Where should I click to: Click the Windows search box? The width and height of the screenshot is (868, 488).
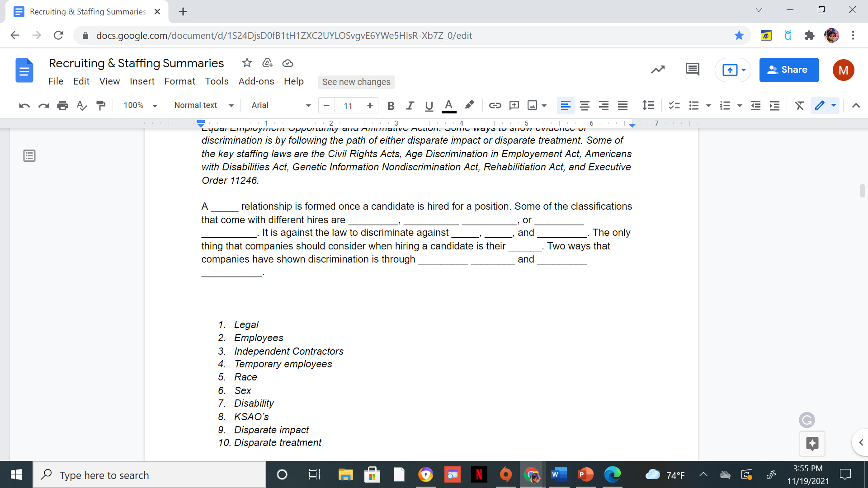(x=149, y=475)
